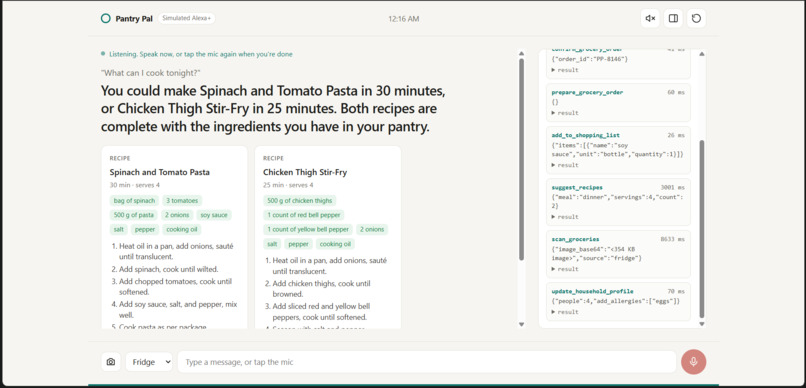Viewport: 806px width, 388px height.
Task: Click '25 min · serves 4' text
Action: [x=288, y=185]
